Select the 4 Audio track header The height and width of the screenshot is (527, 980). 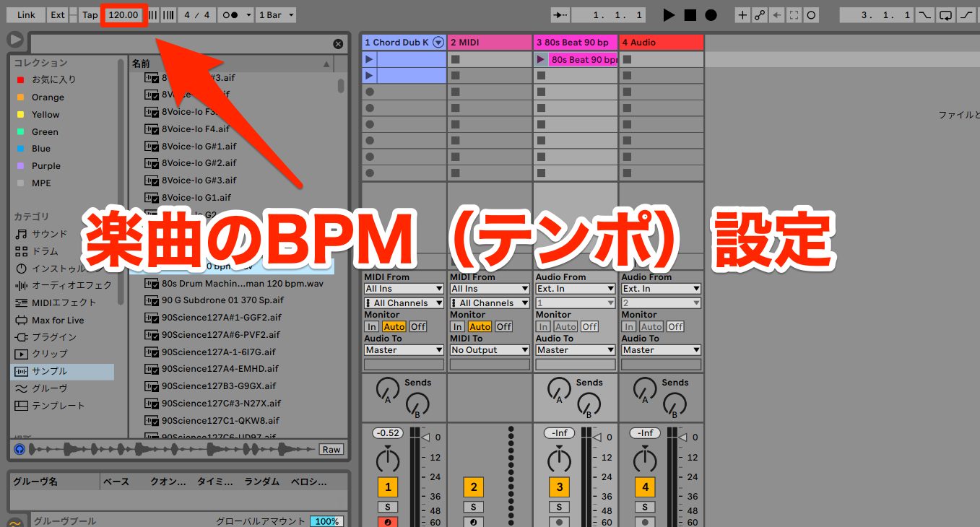(x=662, y=43)
